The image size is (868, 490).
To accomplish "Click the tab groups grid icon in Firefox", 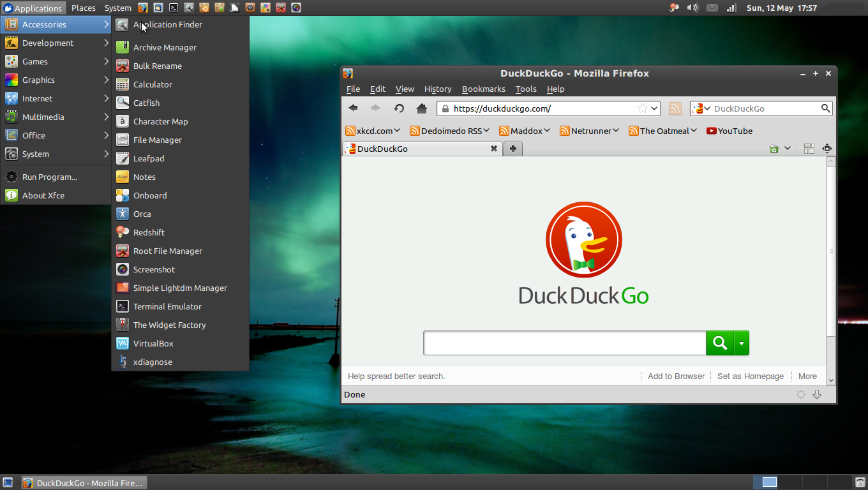I will (x=809, y=149).
